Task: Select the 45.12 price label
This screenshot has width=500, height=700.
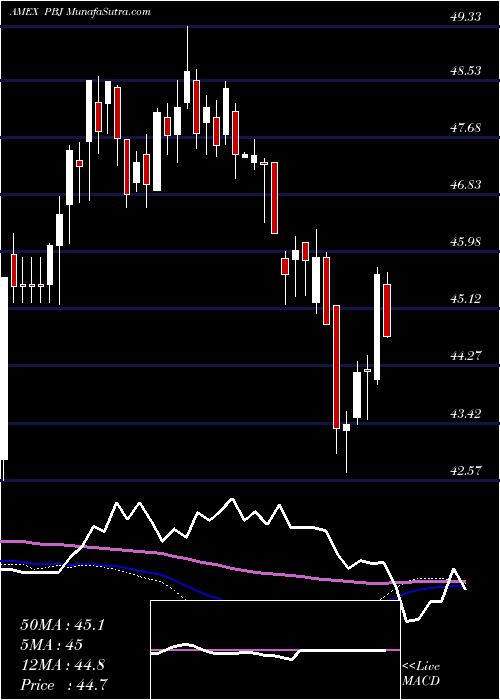Action: coord(465,299)
